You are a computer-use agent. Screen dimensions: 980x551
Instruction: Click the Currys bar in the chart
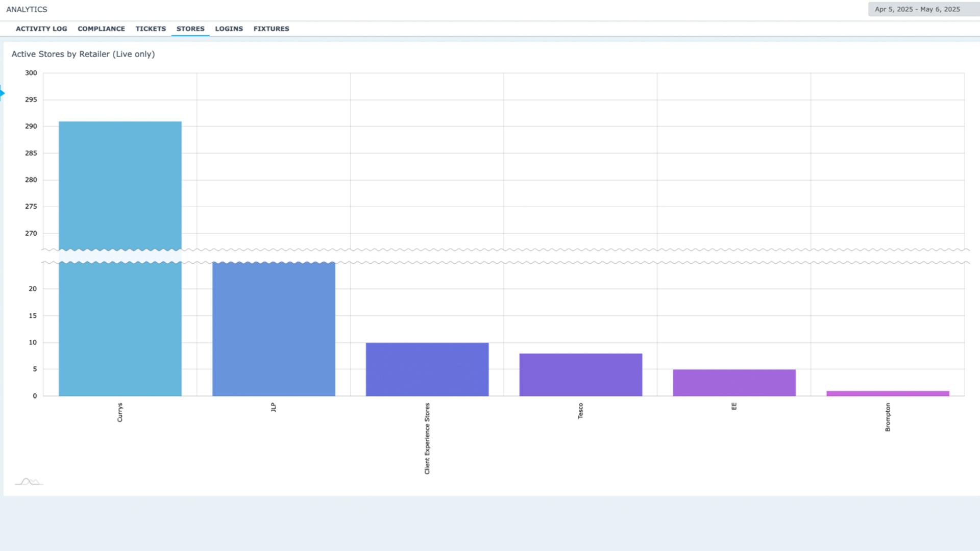(120, 258)
